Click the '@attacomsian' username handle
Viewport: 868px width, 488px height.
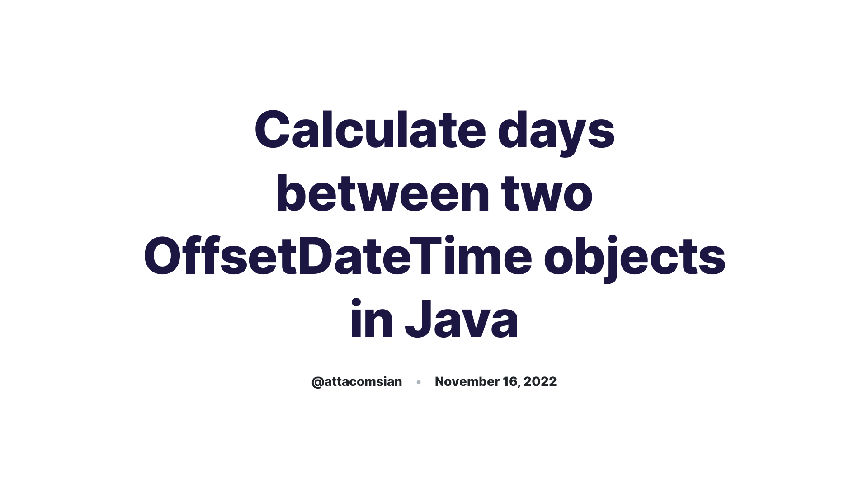[x=357, y=381]
